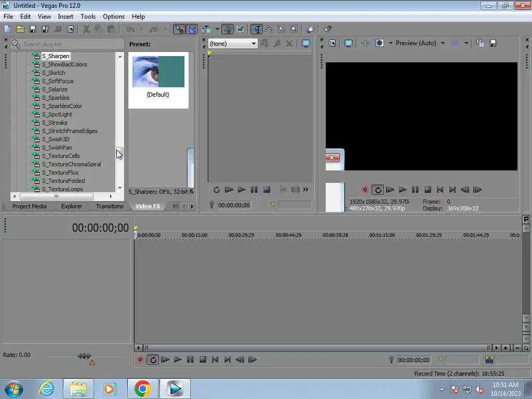The image size is (532, 399).
Task: Select the Selection Edit tool
Action: click(282, 29)
